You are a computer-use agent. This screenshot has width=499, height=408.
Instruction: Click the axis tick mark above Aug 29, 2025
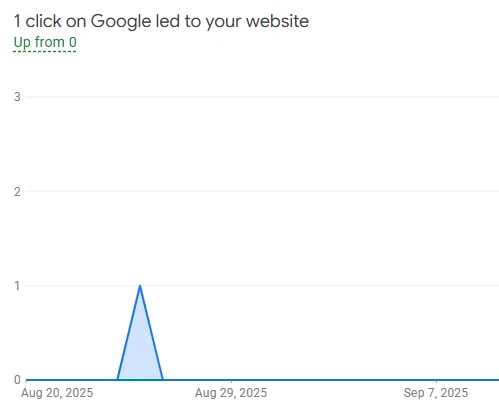(231, 382)
